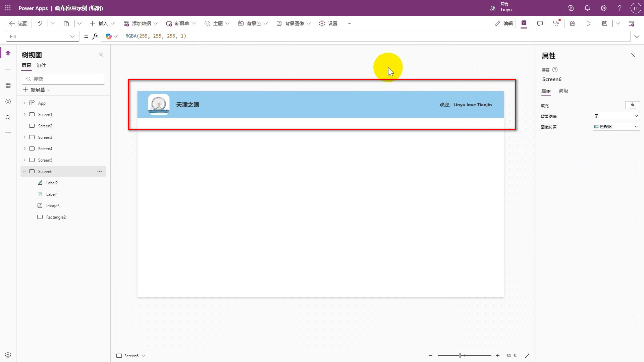Expand the Screen1 tree node
This screenshot has width=644, height=362.
click(x=24, y=115)
